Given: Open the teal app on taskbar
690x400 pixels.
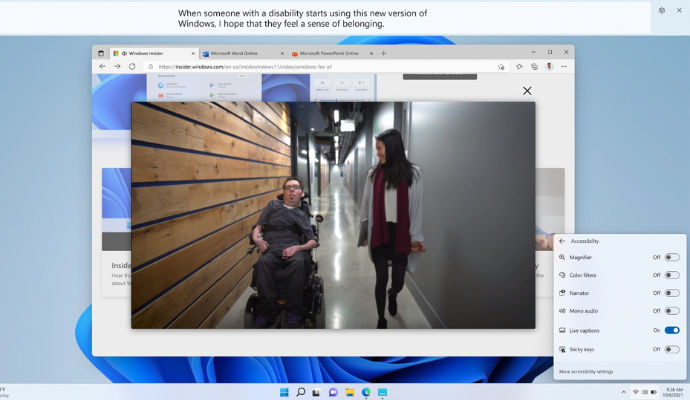Looking at the screenshot, I should [x=382, y=392].
